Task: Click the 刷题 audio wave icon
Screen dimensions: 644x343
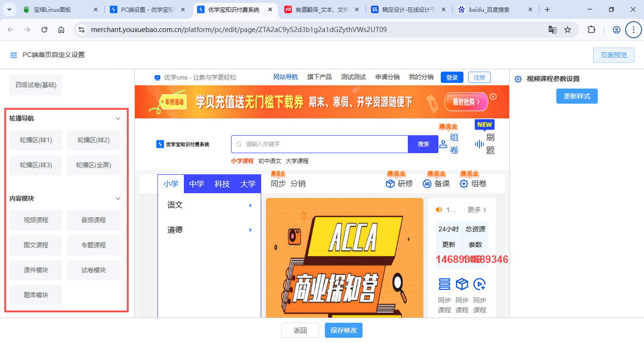Action: click(x=479, y=144)
